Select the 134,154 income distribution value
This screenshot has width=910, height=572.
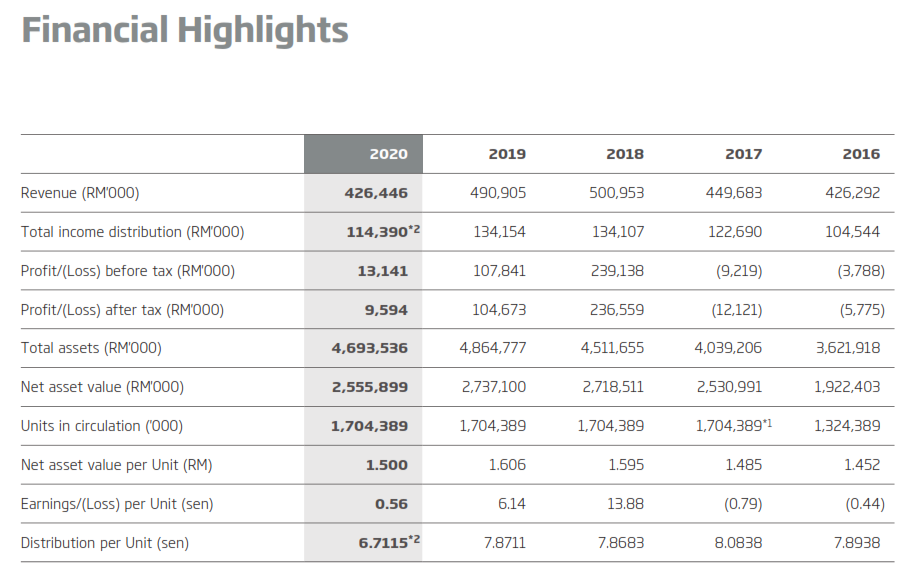[x=500, y=232]
